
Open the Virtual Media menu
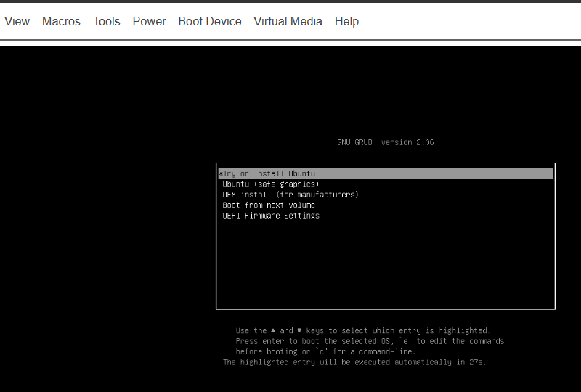click(288, 21)
